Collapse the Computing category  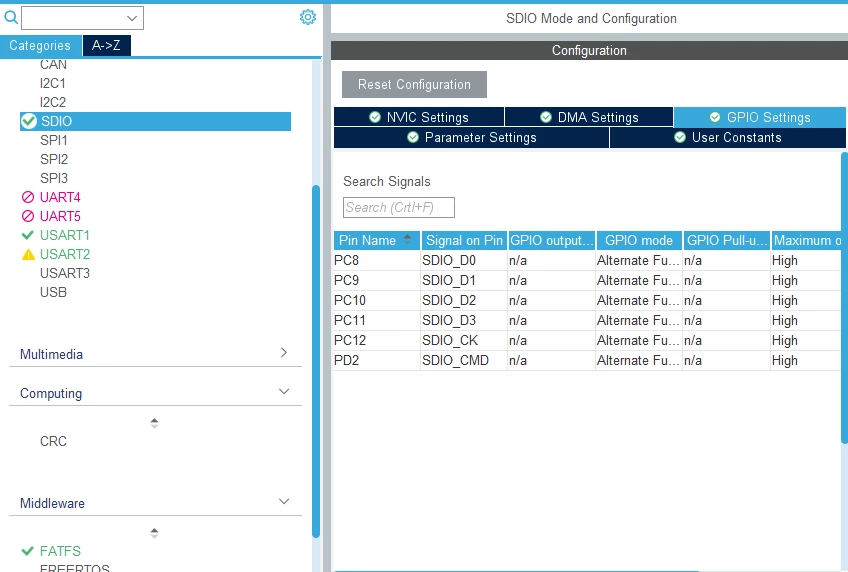155,393
